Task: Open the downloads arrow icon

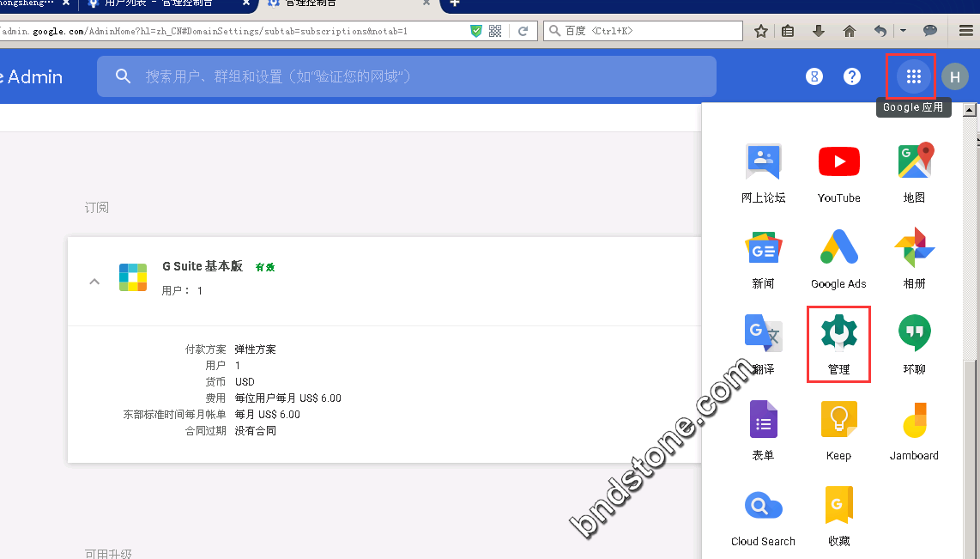Action: [818, 31]
